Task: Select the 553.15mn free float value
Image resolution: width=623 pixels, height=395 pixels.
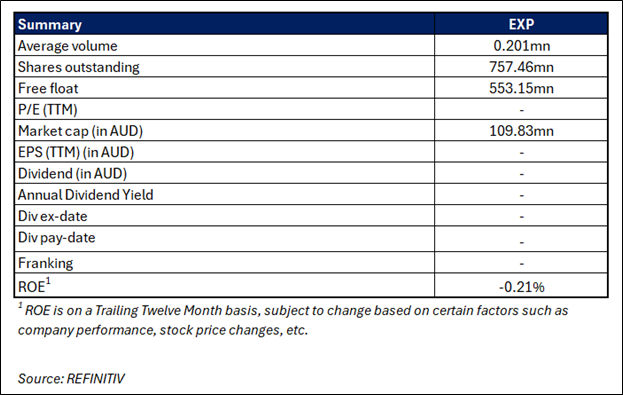Action: 521,88
